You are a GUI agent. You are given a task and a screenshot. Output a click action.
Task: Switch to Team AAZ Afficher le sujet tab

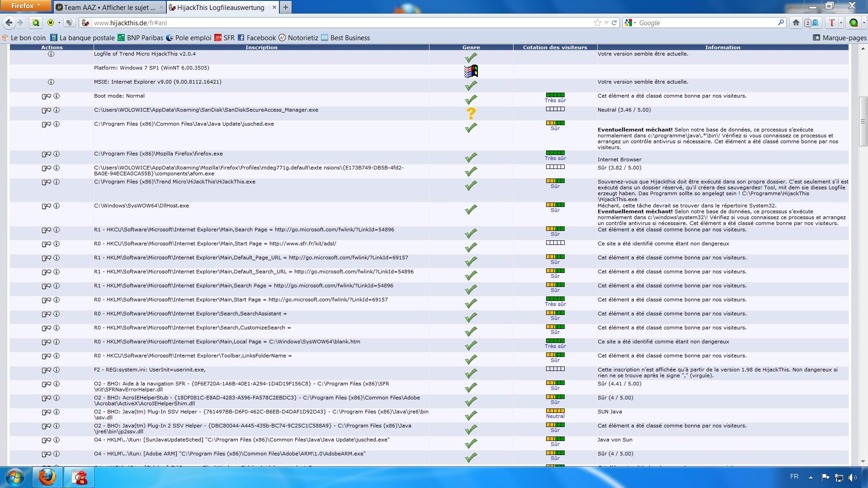(110, 7)
